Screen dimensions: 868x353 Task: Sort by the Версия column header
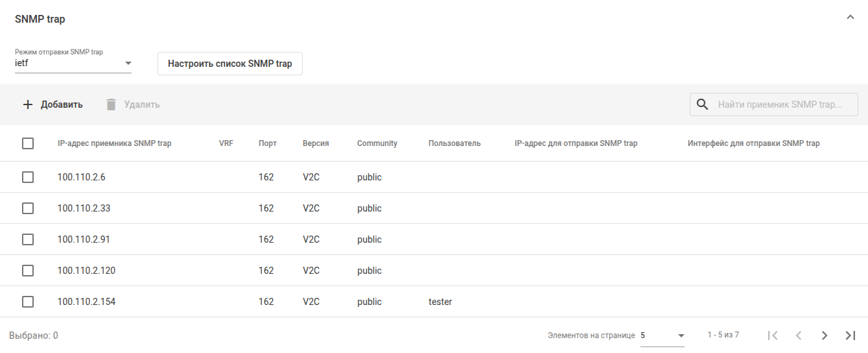point(316,143)
